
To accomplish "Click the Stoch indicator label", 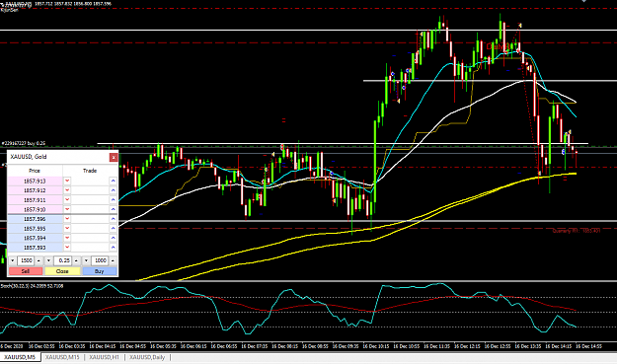I will (x=32, y=286).
